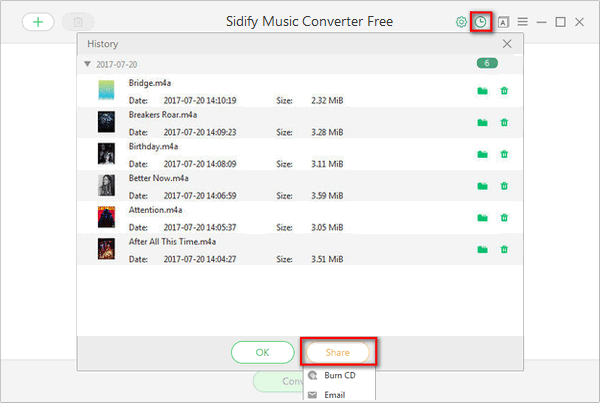Image resolution: width=600 pixels, height=404 pixels.
Task: Choose Email from share menu
Action: coord(339,394)
